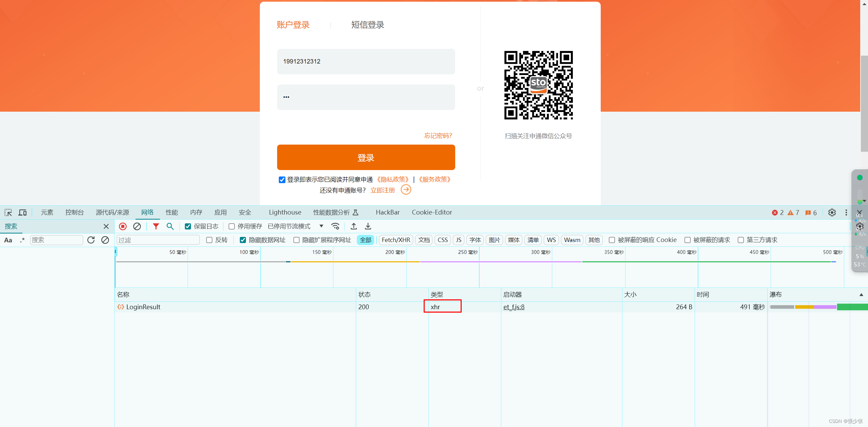This screenshot has height=427, width=868.
Task: Export HAR with download arrow icon
Action: click(x=368, y=226)
